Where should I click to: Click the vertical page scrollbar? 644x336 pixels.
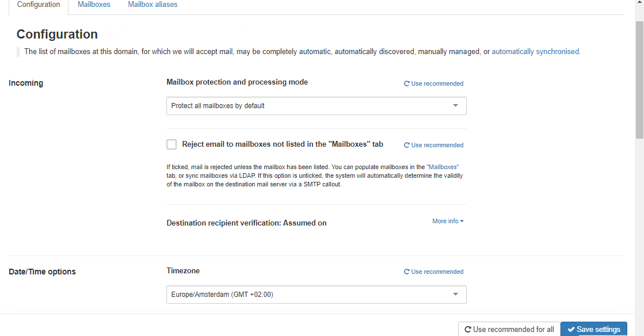click(639, 81)
